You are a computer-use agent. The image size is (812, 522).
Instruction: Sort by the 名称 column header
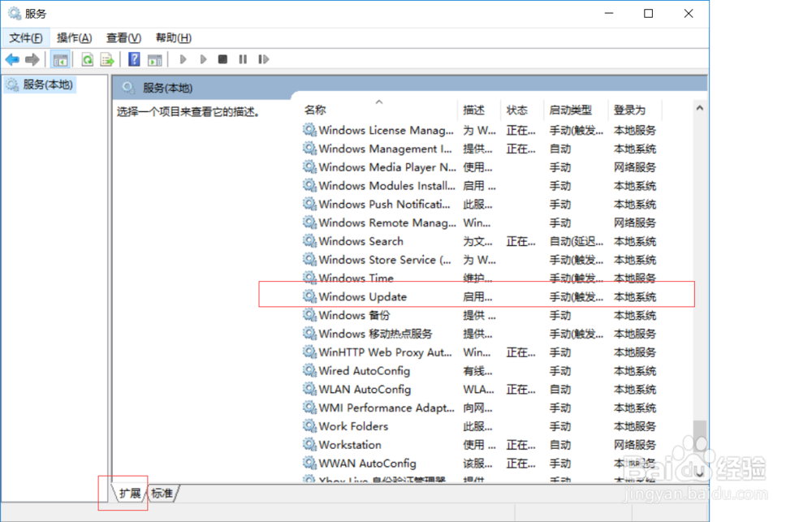pos(380,110)
